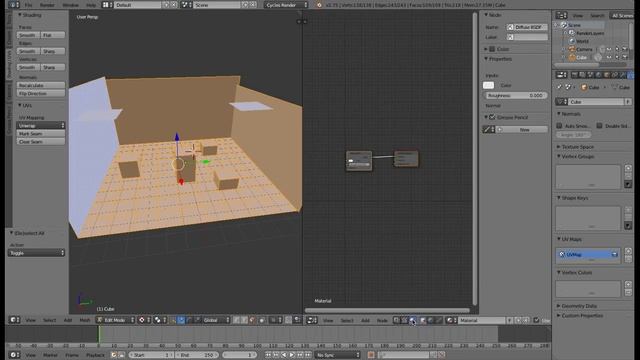640x360 pixels.
Task: Click the Mark Seam button
Action: (40, 133)
